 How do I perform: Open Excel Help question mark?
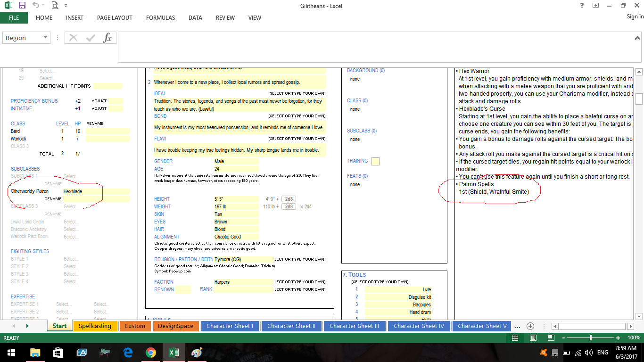pyautogui.click(x=582, y=6)
